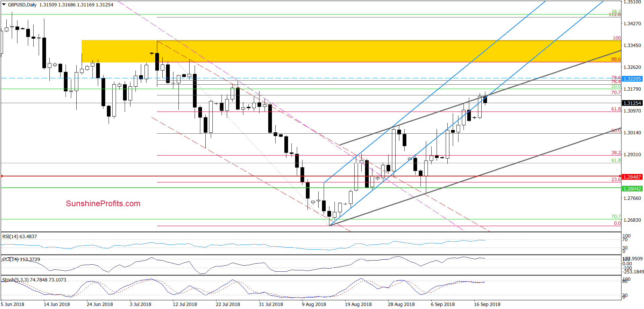
Task: Click the 1.29310 price axis value
Action: (632, 154)
